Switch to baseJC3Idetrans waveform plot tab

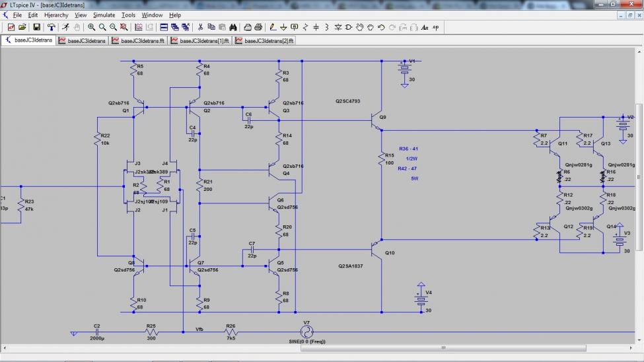82,41
